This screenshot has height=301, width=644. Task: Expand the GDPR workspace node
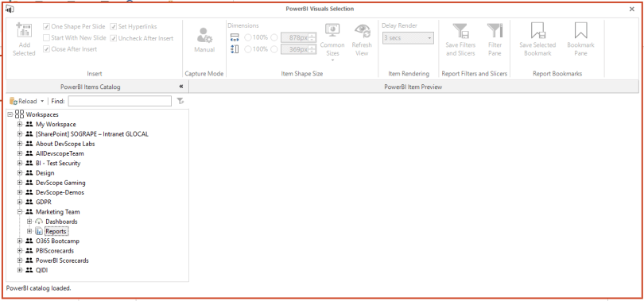[x=19, y=203]
